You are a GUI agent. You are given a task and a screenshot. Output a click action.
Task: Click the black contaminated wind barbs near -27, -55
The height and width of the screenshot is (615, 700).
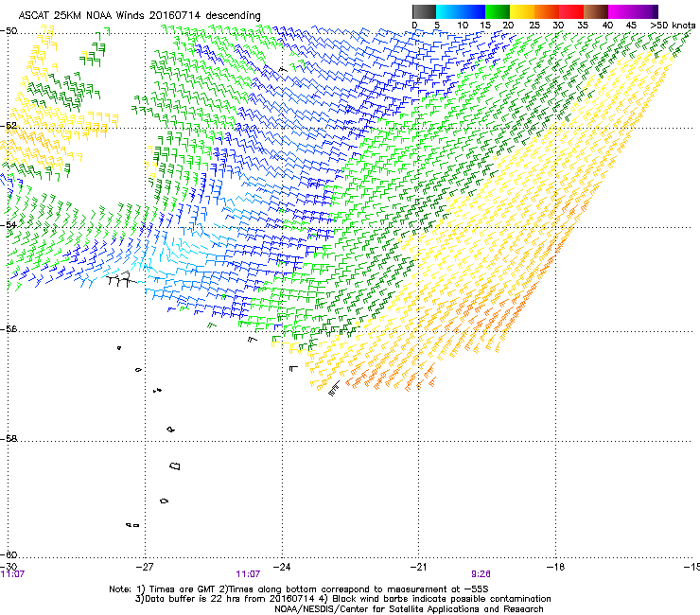120,279
